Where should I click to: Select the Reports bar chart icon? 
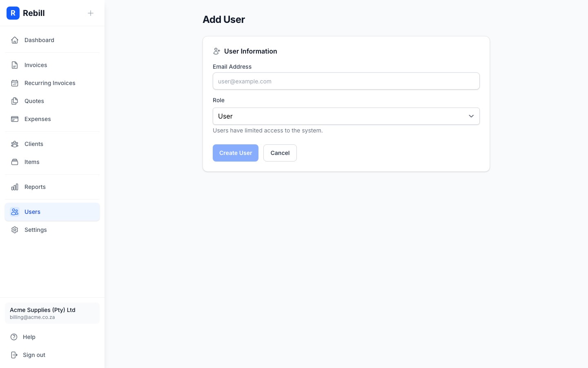coord(15,187)
